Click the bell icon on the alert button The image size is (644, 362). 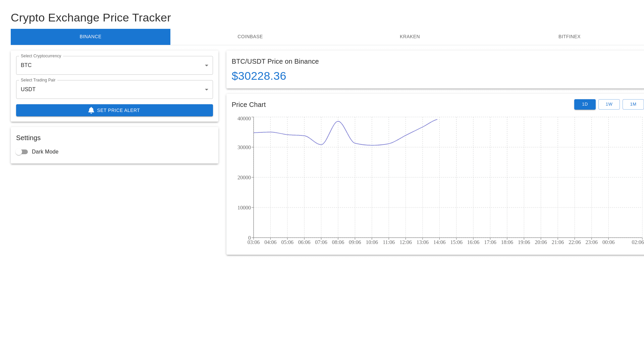pyautogui.click(x=91, y=110)
